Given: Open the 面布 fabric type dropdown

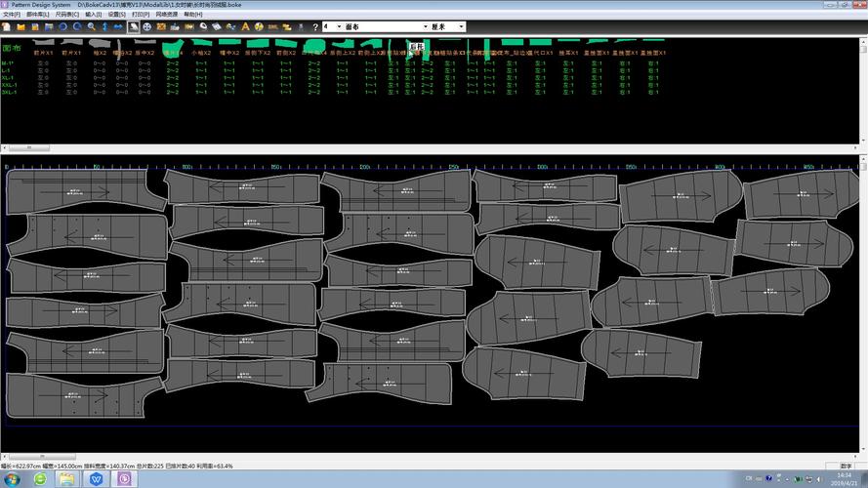Looking at the screenshot, I should [425, 26].
